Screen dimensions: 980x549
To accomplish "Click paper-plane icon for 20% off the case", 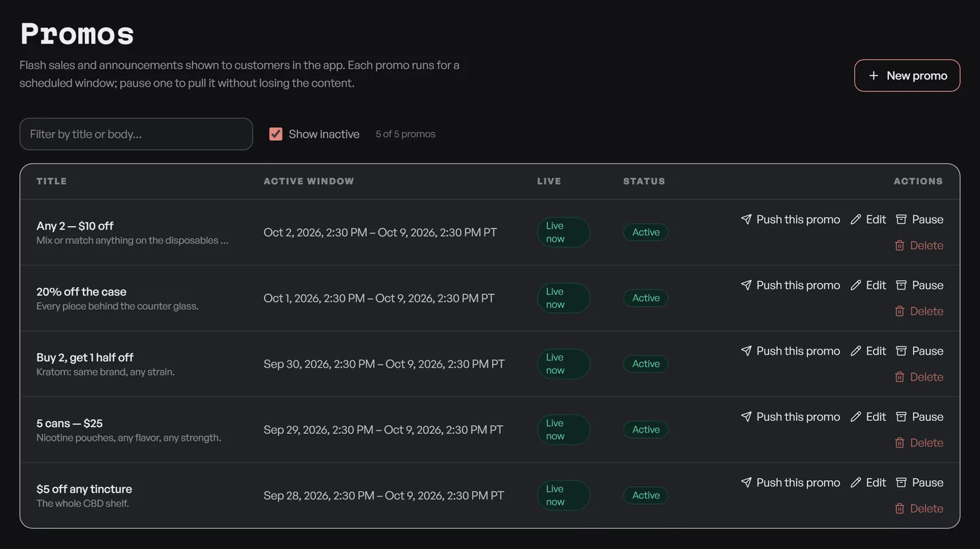I will coord(747,285).
